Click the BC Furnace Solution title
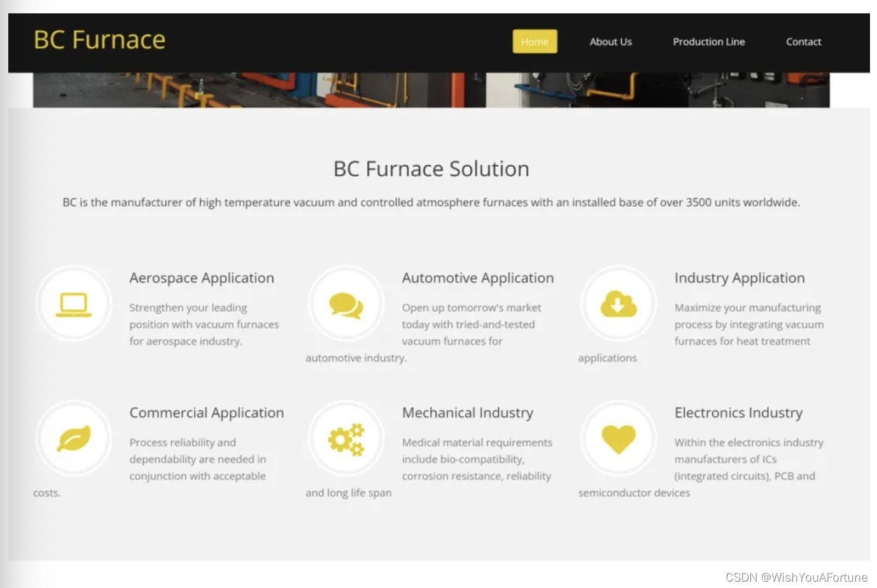The width and height of the screenshot is (877, 588). pyautogui.click(x=431, y=169)
